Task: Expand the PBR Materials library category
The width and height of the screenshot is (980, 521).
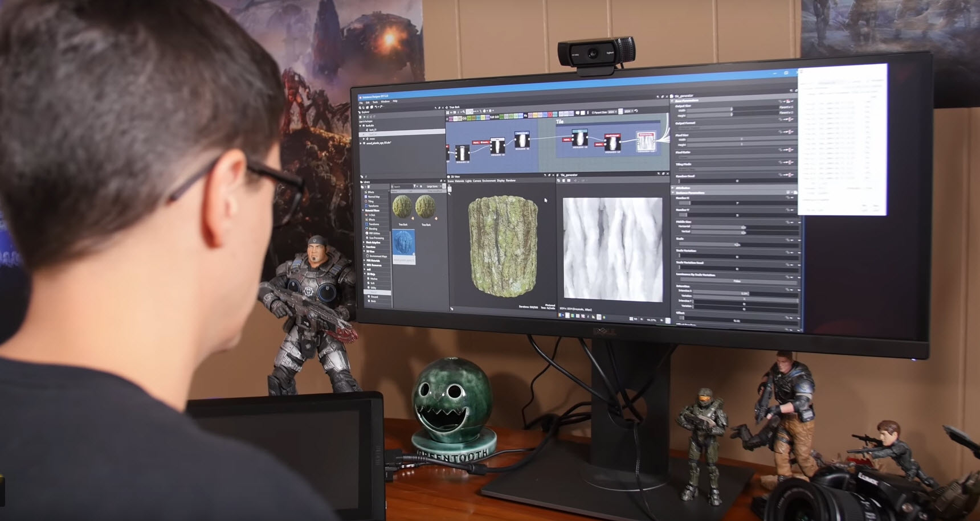Action: tap(364, 261)
